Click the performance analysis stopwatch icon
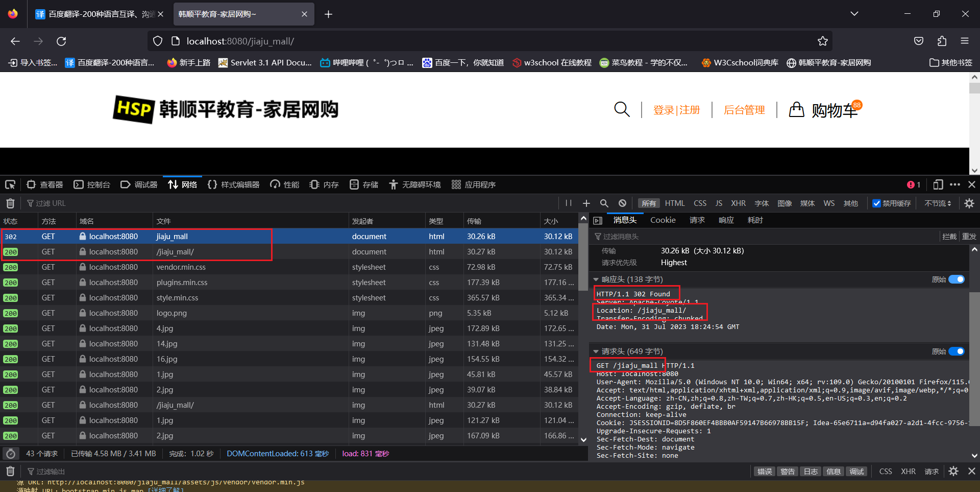 [x=10, y=454]
